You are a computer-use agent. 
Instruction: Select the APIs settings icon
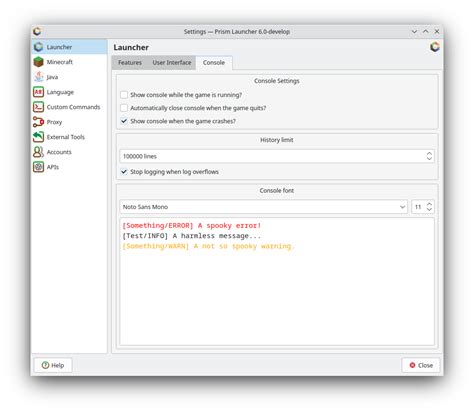(38, 167)
